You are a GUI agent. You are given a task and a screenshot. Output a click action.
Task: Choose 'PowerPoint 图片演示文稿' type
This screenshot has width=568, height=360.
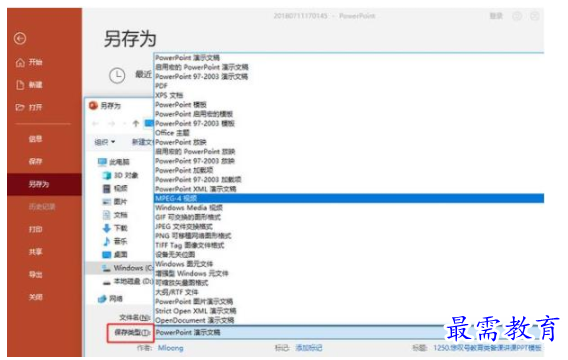click(194, 302)
